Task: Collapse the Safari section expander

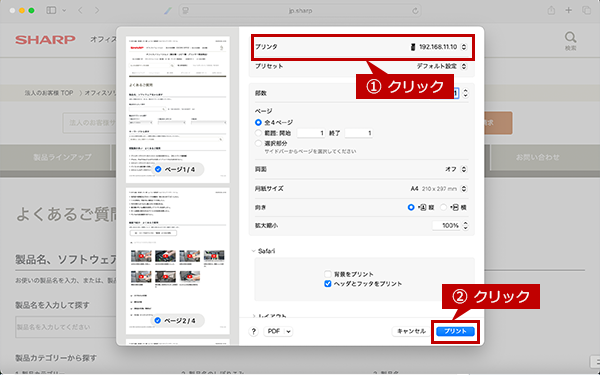Action: point(253,251)
